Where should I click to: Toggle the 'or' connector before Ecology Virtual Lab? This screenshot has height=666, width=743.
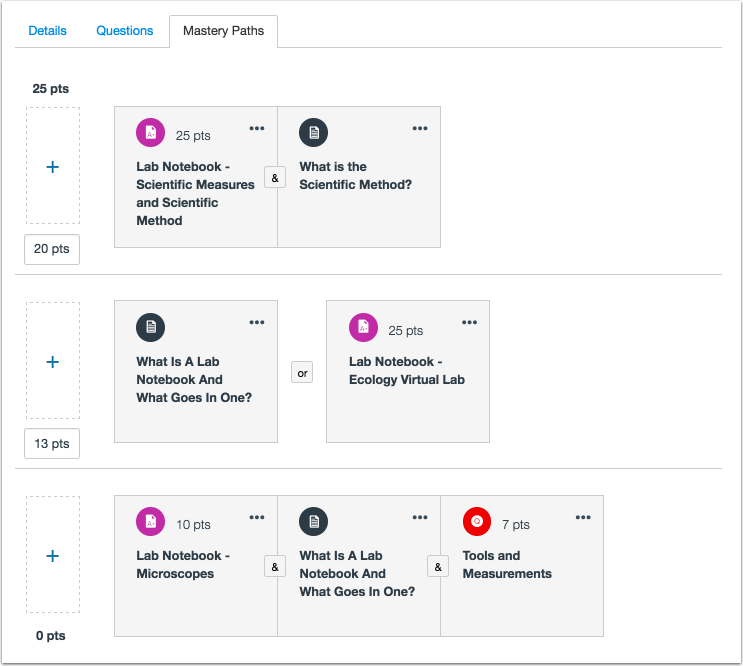coord(302,372)
